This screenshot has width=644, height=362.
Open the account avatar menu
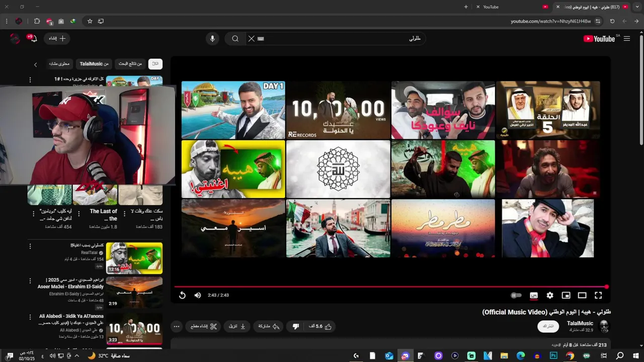(x=15, y=39)
